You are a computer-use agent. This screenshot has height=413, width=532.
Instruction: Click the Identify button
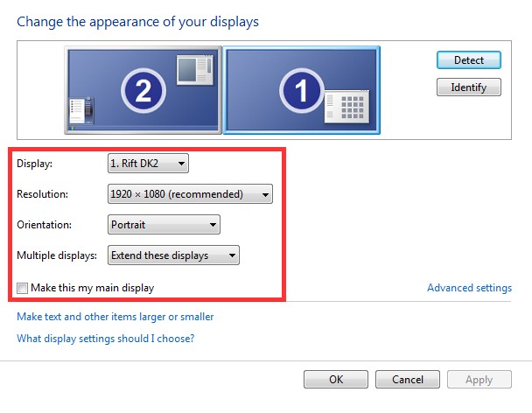tap(468, 87)
